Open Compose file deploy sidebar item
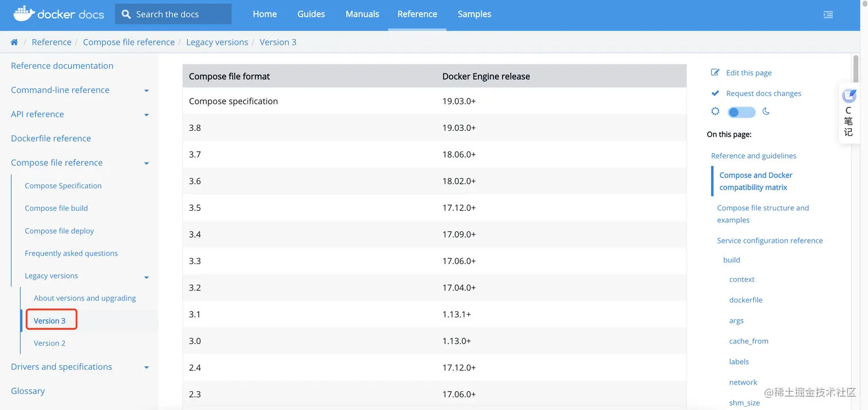Image resolution: width=868 pixels, height=410 pixels. 59,230
